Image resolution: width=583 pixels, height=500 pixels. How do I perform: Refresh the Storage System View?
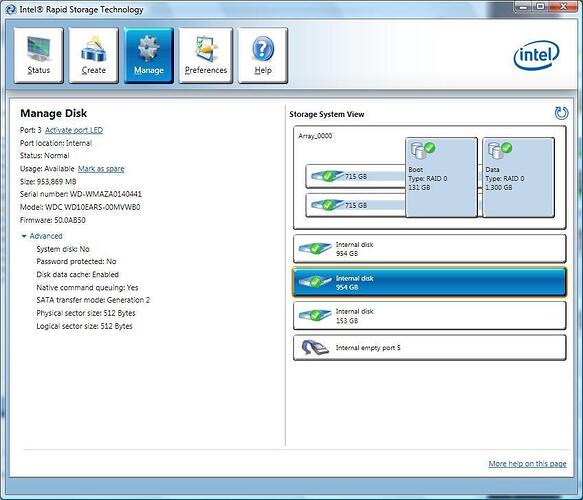click(561, 113)
